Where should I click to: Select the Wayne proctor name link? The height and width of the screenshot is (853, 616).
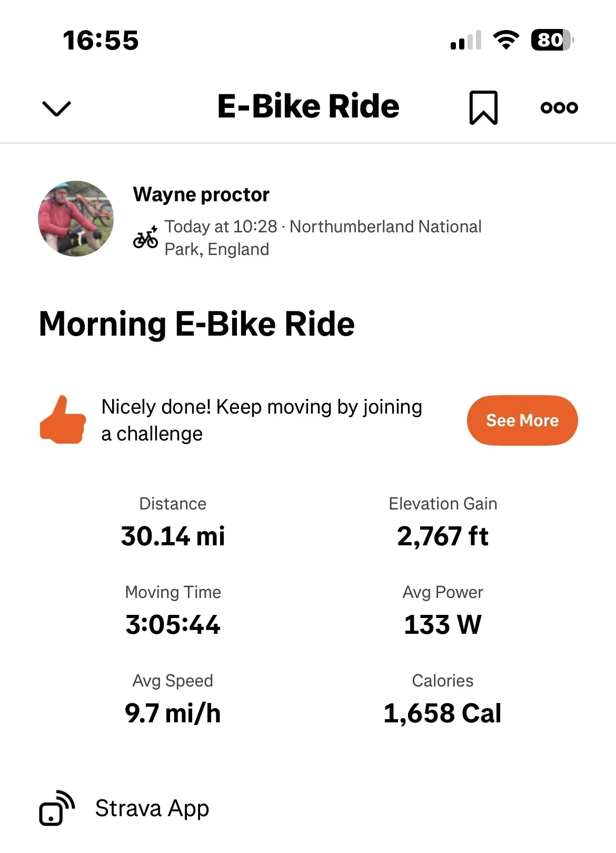coord(201,194)
